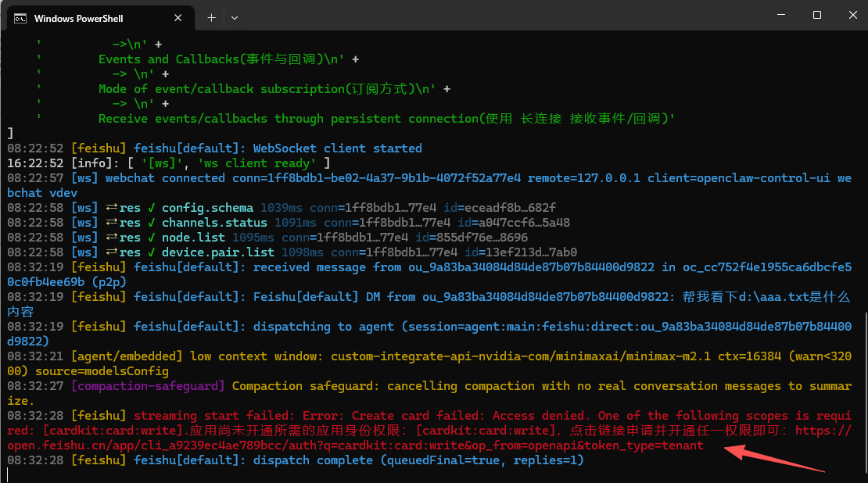Click 'remote=127.0.0.1' in the log
868x483 pixels.
tap(583, 178)
